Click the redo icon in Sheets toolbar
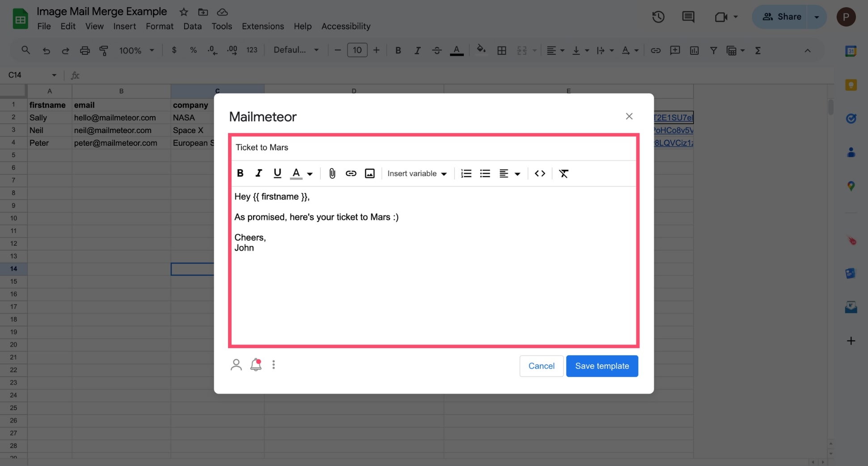Image resolution: width=868 pixels, height=466 pixels. click(x=65, y=50)
